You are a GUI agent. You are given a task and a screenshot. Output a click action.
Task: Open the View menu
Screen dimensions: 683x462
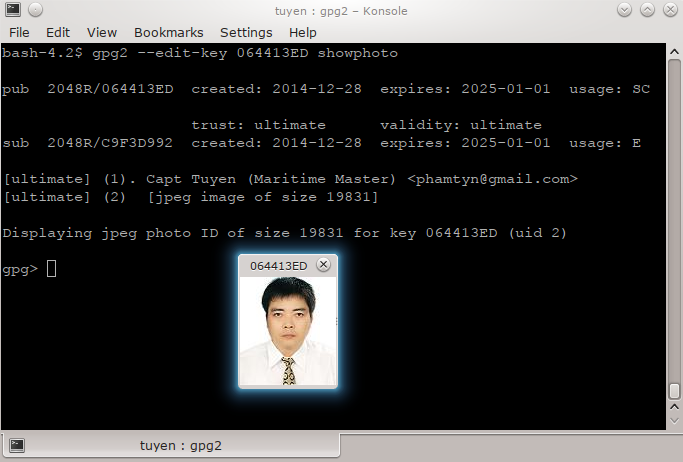click(101, 32)
